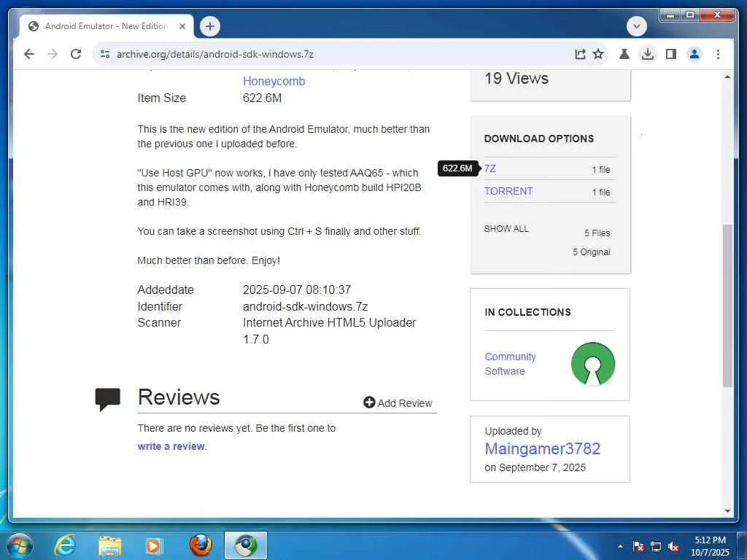The height and width of the screenshot is (560, 747).
Task: Click Add Review button
Action: [398, 402]
